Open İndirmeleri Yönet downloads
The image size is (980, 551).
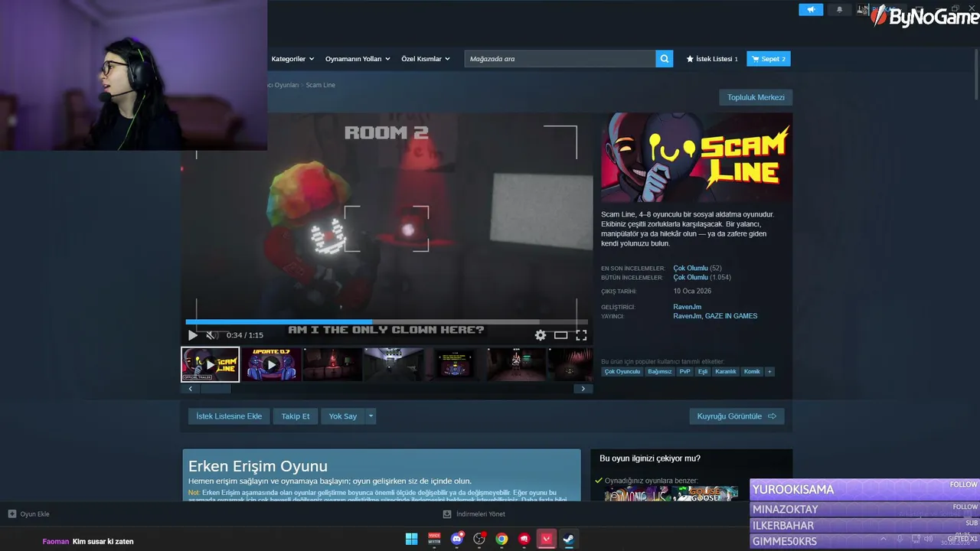[474, 514]
